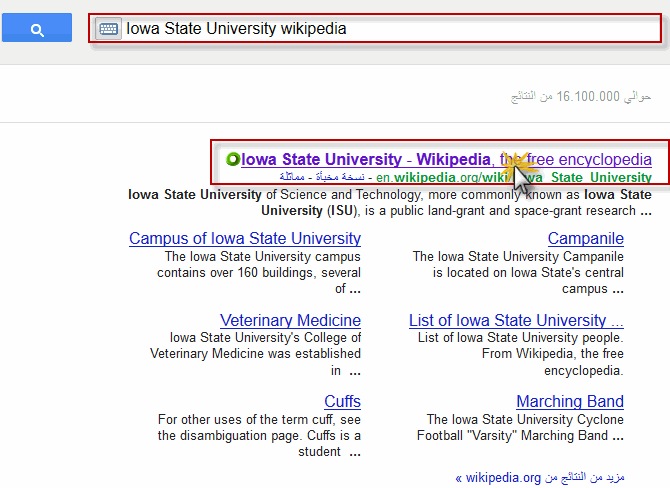Click the green circle rating icon beside result
The height and width of the screenshot is (488, 670).
(232, 159)
